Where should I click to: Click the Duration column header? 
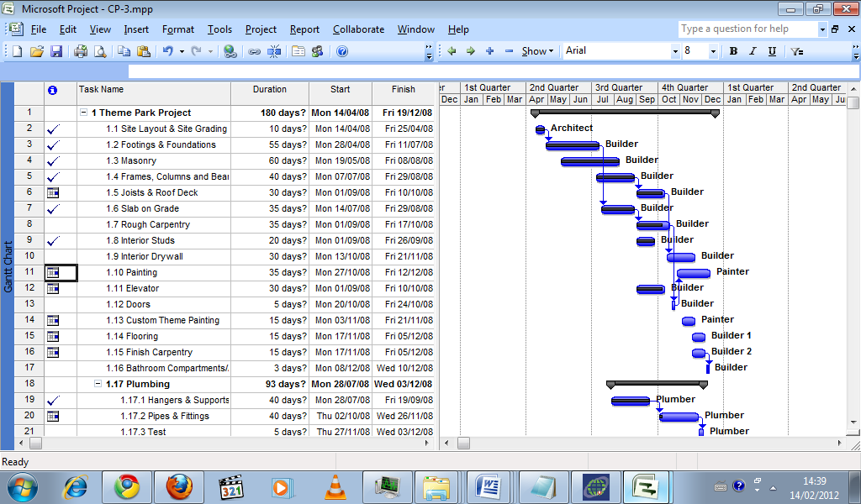269,89
